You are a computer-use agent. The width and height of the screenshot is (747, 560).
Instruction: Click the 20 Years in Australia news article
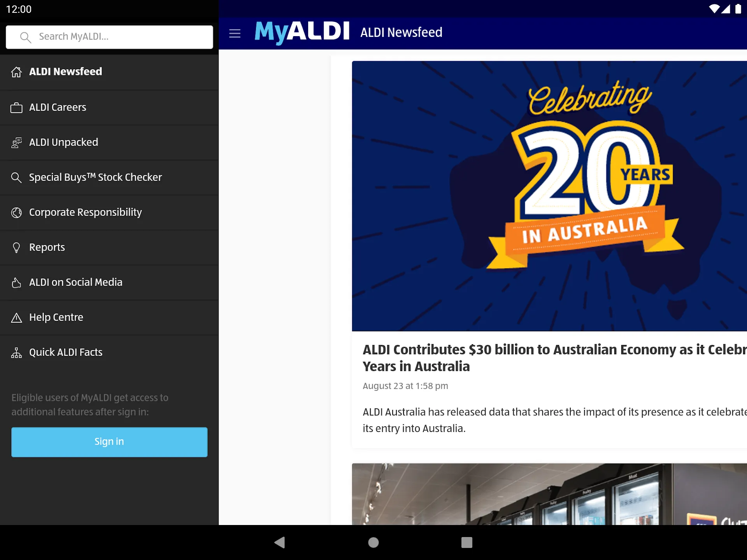coord(550,357)
